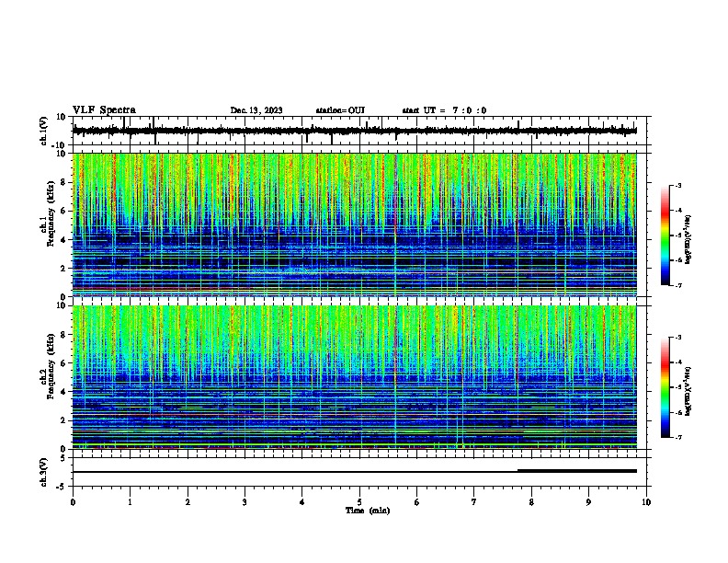The height and width of the screenshot is (563, 728).
Task: Click time axis tick label "3"
Action: tap(245, 502)
